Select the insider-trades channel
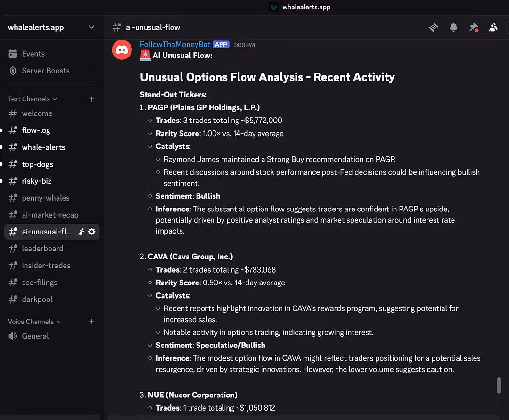 click(x=46, y=266)
